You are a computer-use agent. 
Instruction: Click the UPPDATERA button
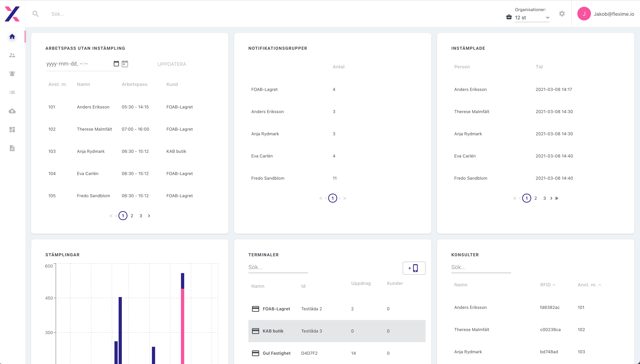click(x=172, y=64)
